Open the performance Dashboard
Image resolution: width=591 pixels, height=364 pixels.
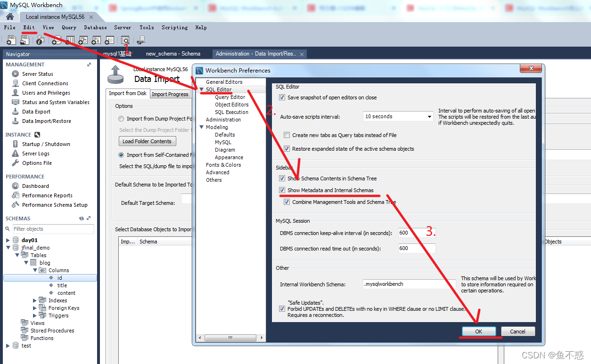pyautogui.click(x=35, y=186)
